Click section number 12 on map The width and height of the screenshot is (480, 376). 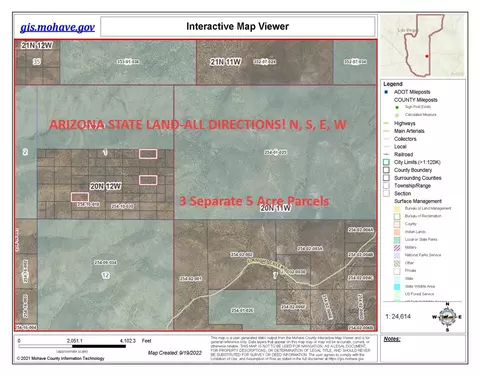[105, 276]
